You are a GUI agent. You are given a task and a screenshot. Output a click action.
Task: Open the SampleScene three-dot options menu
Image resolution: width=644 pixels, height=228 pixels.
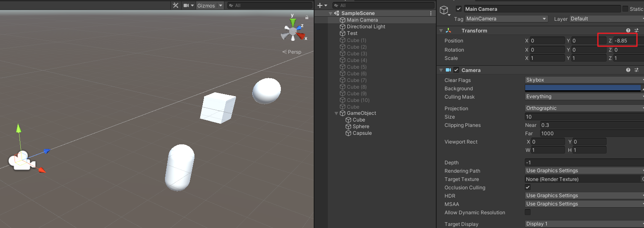pos(431,13)
